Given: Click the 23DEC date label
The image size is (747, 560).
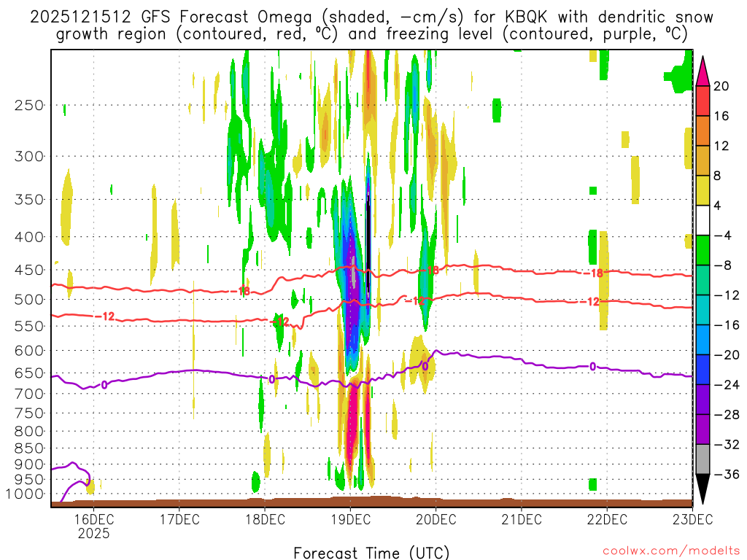Looking at the screenshot, I should [693, 518].
